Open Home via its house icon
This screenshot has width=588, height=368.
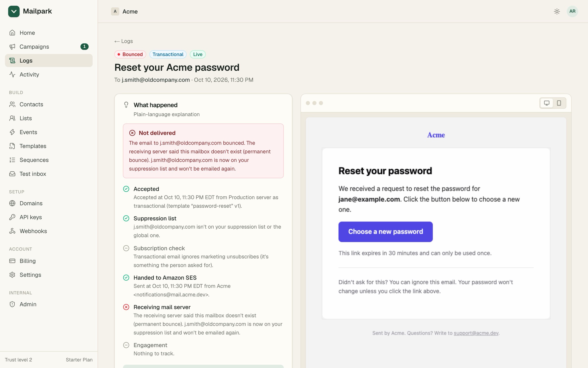click(x=12, y=33)
